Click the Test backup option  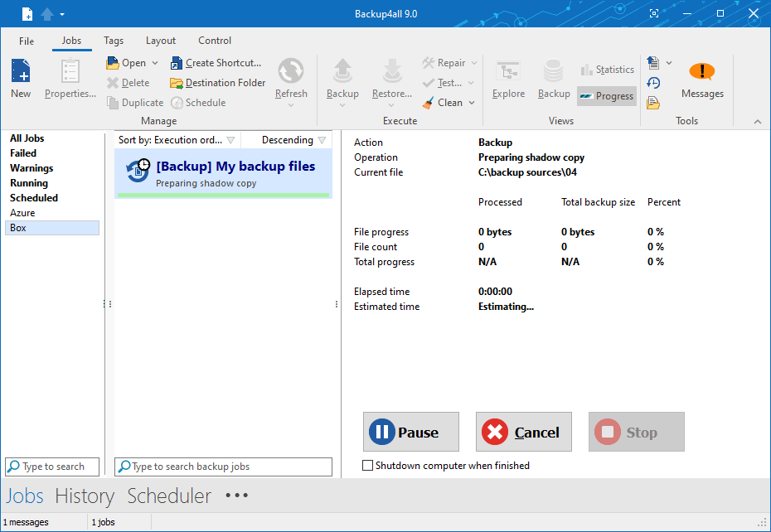443,83
